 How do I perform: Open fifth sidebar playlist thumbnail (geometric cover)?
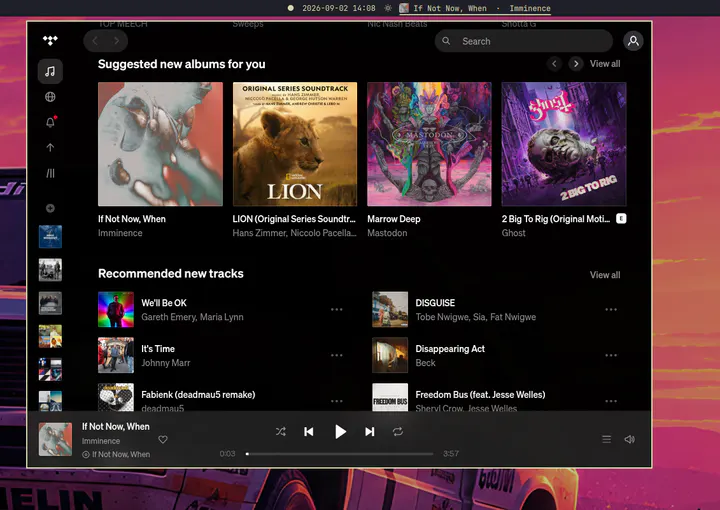pyautogui.click(x=50, y=370)
